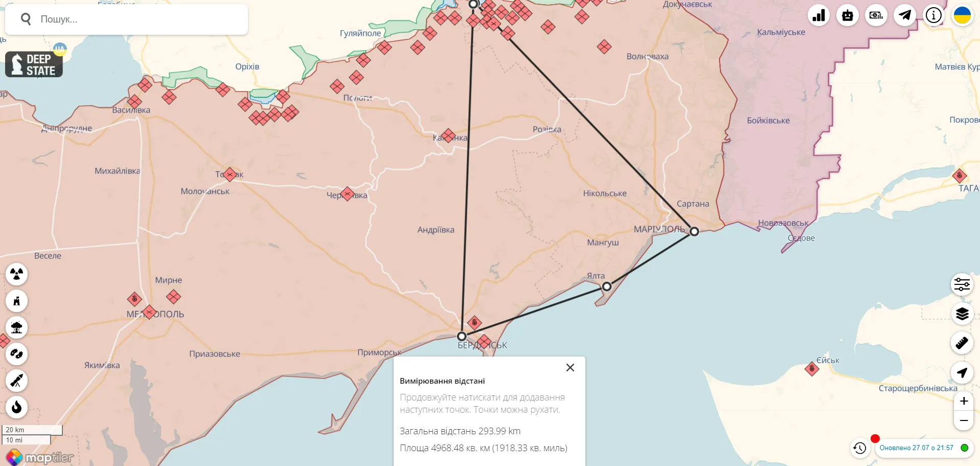The height and width of the screenshot is (466, 980).
Task: Click the radiation hazard layer icon
Action: (16, 275)
